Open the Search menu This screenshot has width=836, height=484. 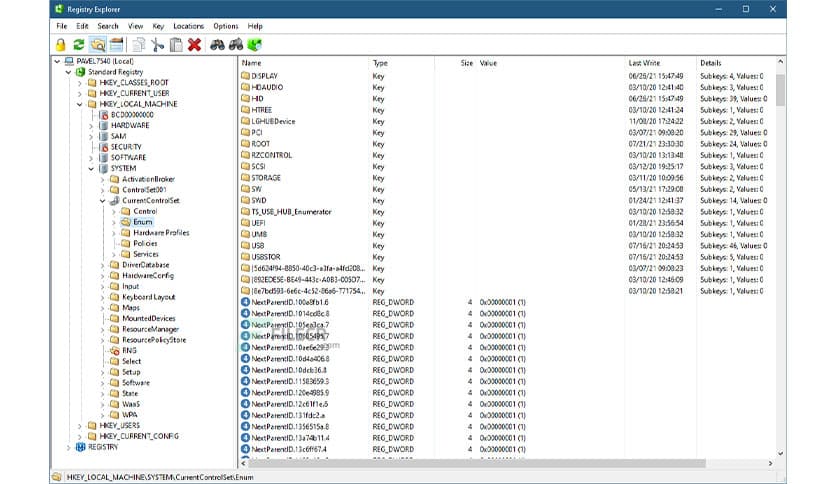[108, 26]
